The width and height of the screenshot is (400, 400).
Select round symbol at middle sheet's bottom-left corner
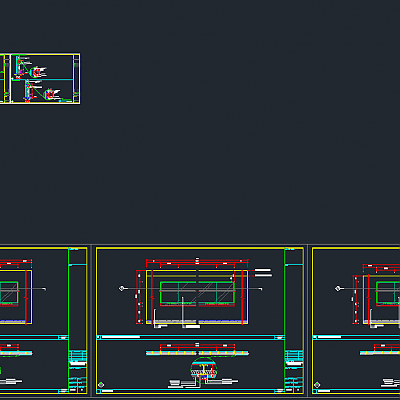coord(101,385)
